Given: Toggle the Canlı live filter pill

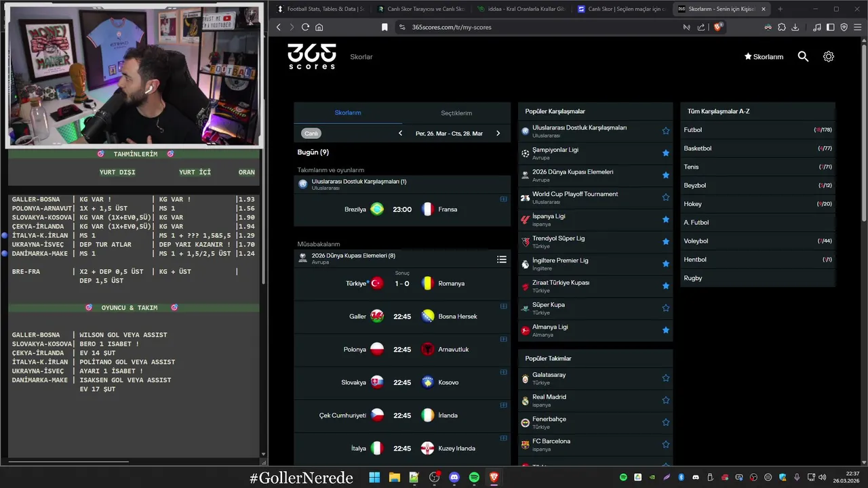Looking at the screenshot, I should point(311,134).
